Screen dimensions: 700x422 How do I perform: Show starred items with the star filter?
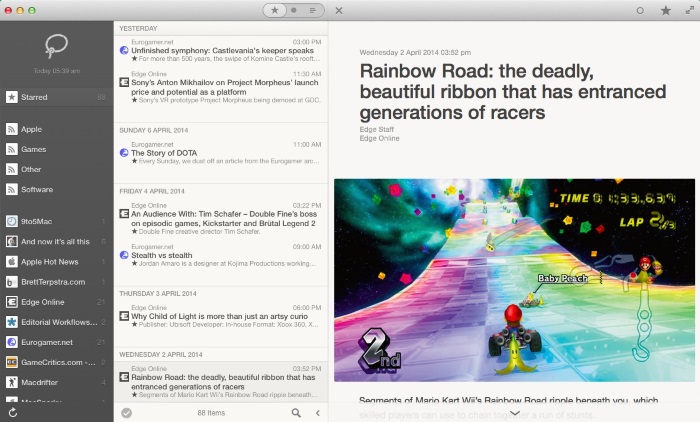[x=275, y=10]
